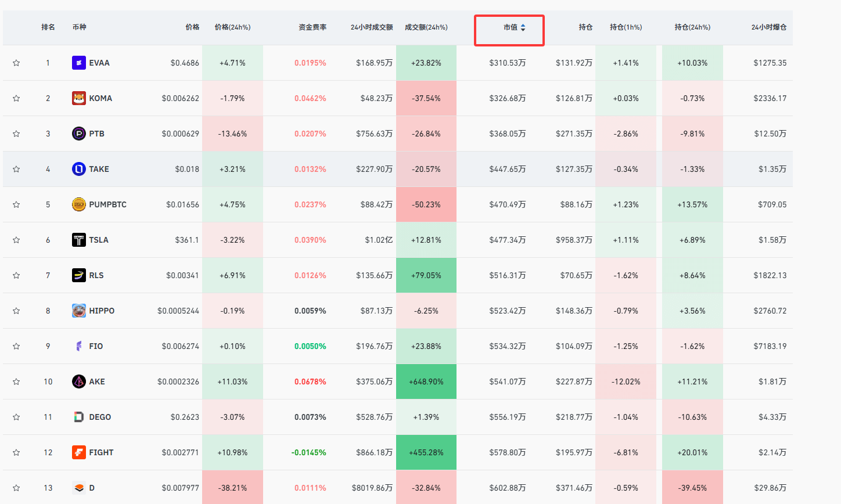The width and height of the screenshot is (841, 504).
Task: Toggle the AKE favorite star
Action: pos(16,381)
